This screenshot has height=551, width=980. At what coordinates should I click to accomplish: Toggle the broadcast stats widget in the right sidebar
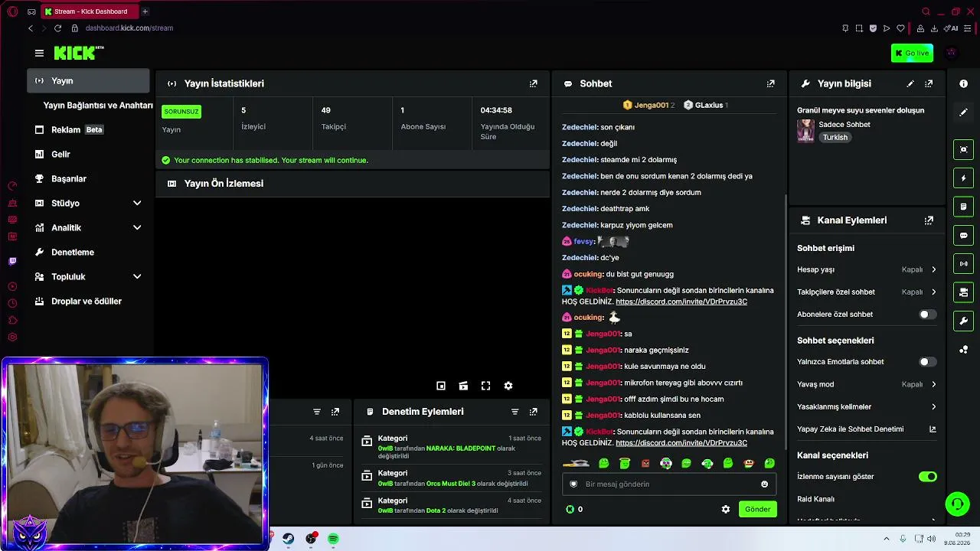pos(964,264)
